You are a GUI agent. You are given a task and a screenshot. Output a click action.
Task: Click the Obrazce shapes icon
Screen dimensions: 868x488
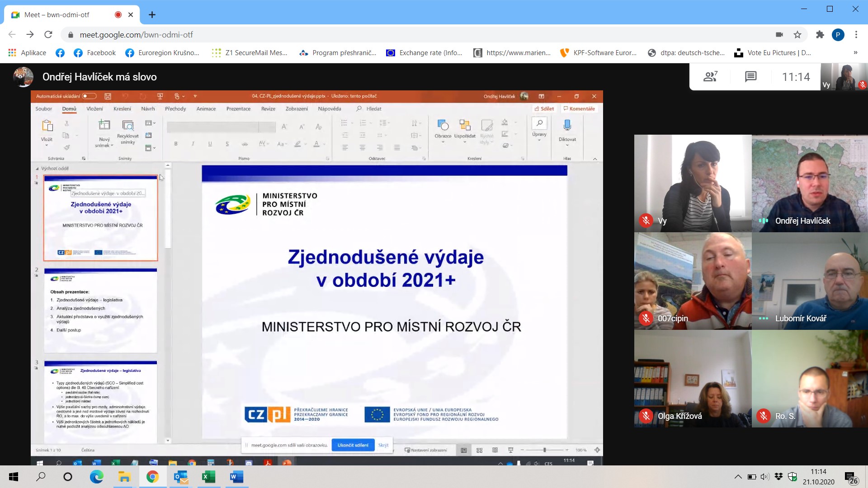pyautogui.click(x=443, y=125)
